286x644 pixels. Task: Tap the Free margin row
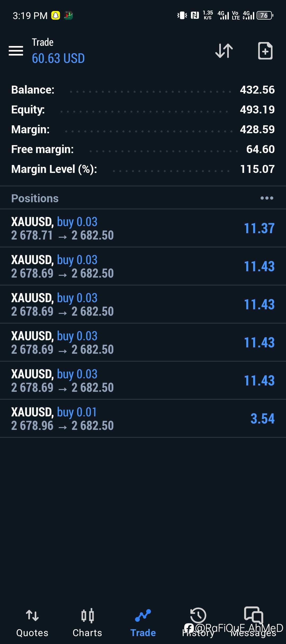(x=143, y=149)
